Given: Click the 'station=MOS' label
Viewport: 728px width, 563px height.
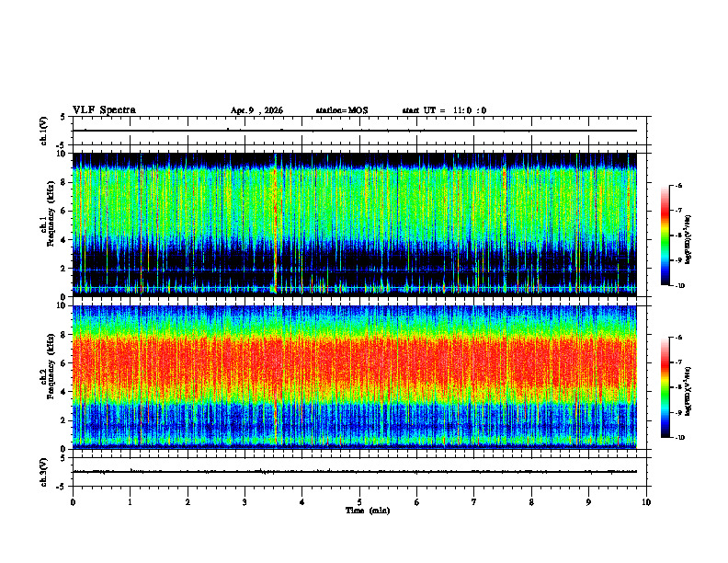Looking at the screenshot, I should click(x=342, y=110).
